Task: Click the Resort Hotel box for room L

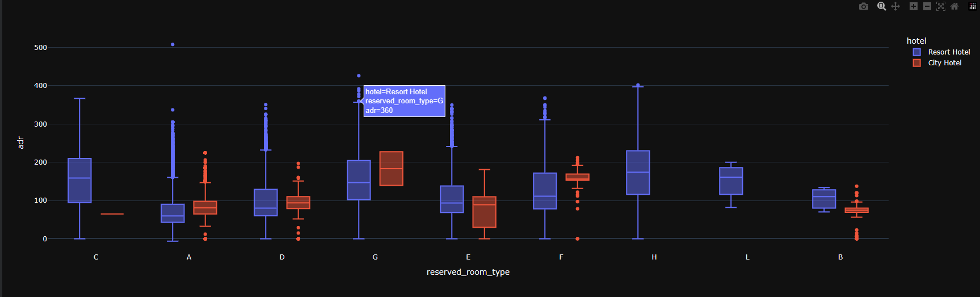Action: tap(731, 181)
